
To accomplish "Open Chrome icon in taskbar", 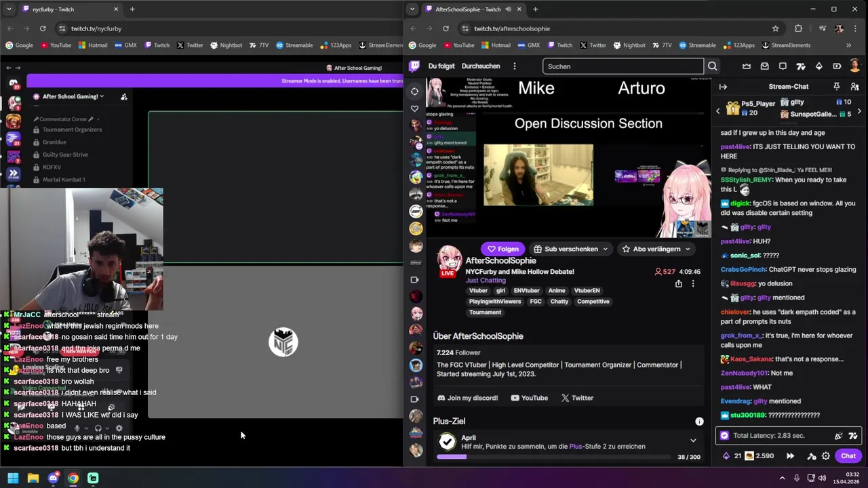I will point(73,478).
